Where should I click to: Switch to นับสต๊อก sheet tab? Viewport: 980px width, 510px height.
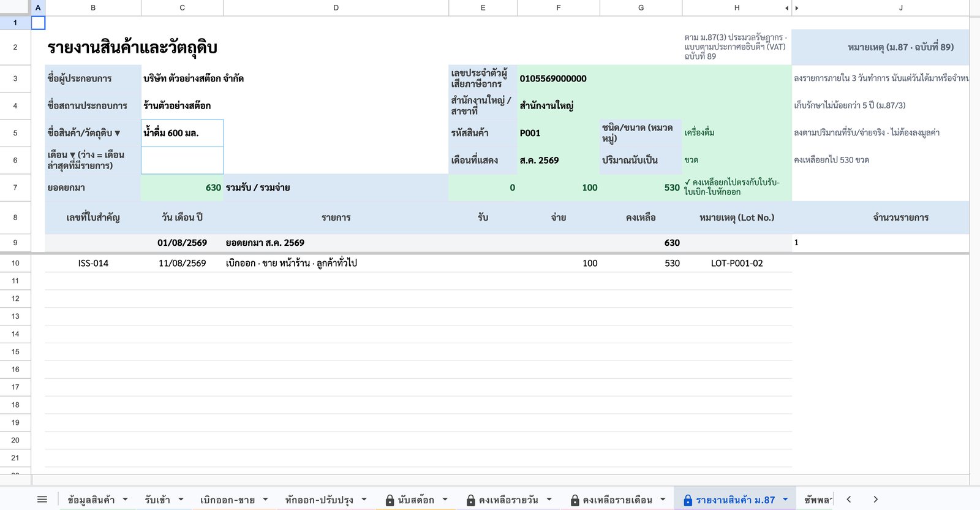click(416, 500)
